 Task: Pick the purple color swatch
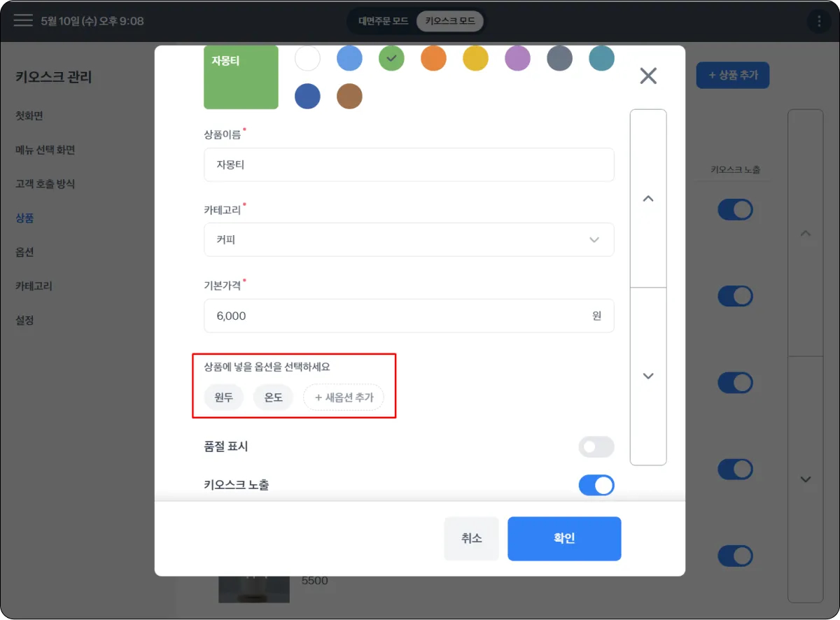(x=517, y=59)
